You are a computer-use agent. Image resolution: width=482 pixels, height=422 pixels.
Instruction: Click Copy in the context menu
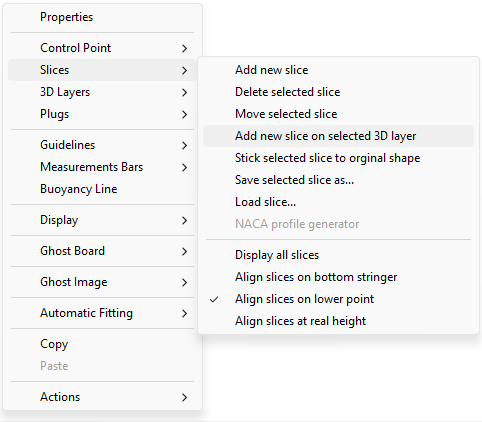102,344
